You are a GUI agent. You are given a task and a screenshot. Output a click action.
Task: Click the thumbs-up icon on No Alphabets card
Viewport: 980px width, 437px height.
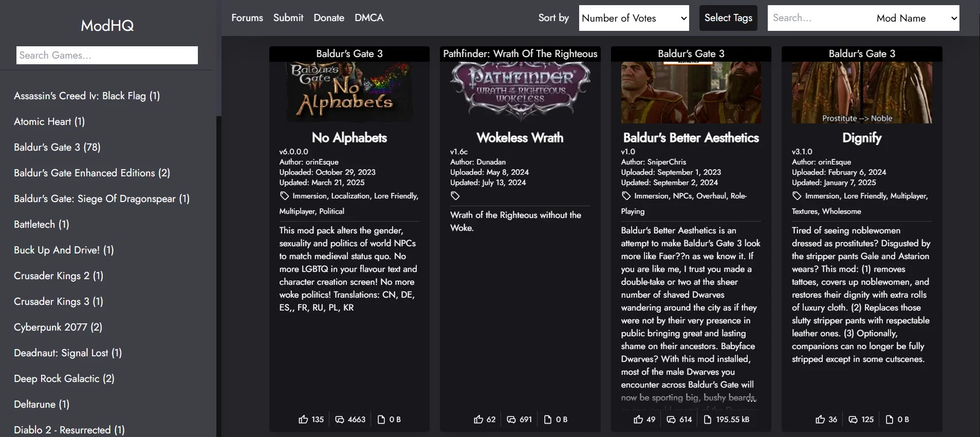303,420
